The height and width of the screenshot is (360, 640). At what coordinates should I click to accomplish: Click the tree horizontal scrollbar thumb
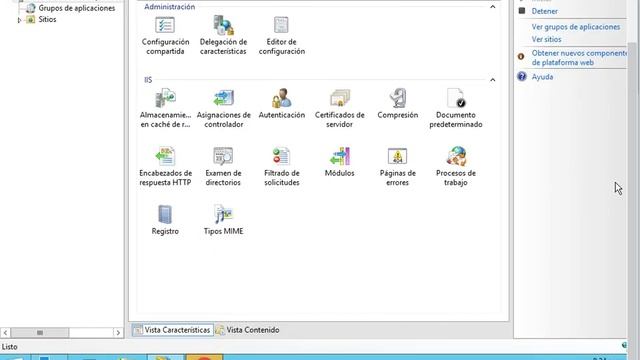tap(40, 333)
